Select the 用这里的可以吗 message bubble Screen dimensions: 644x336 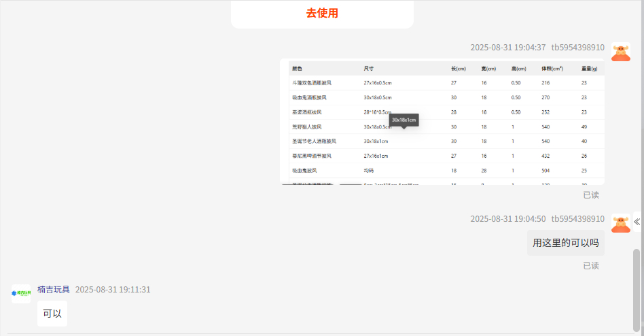point(565,243)
